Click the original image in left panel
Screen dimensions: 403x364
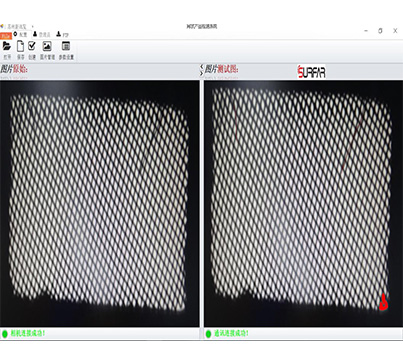coord(99,203)
